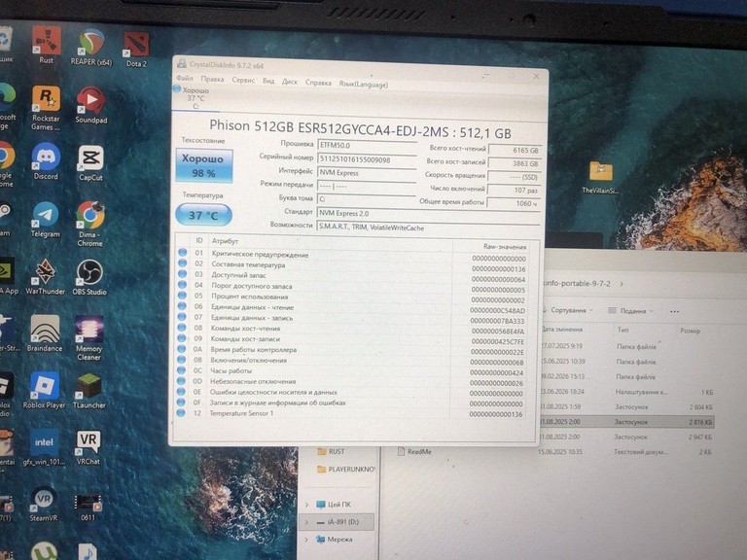Open TheVillainSi... folder on desktop
This screenshot has width=747, height=560.
click(601, 177)
